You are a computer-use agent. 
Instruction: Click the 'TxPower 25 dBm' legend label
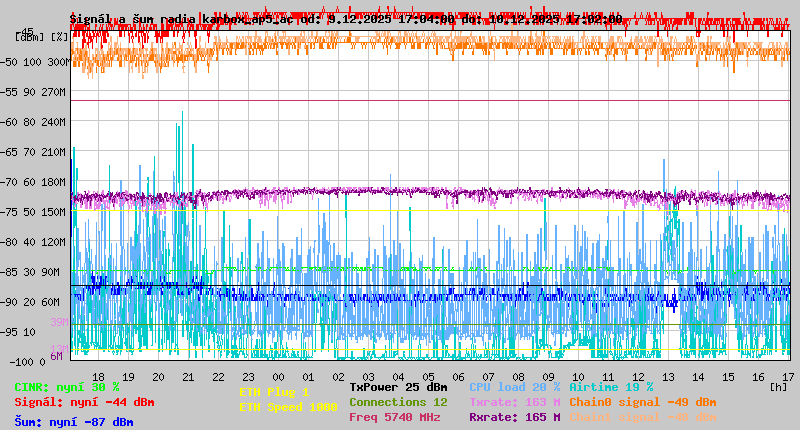[x=398, y=388]
